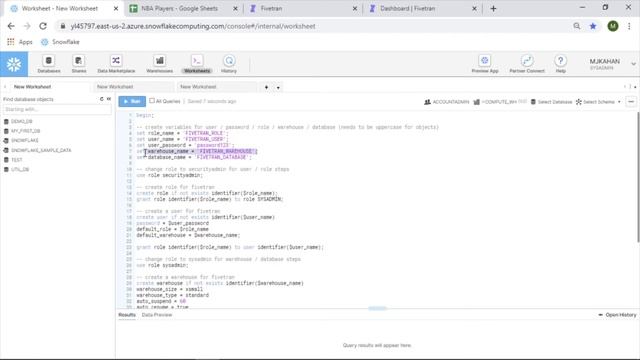Open the Select Schema dropdown
Image resolution: width=640 pixels, height=360 pixels.
pyautogui.click(x=598, y=102)
